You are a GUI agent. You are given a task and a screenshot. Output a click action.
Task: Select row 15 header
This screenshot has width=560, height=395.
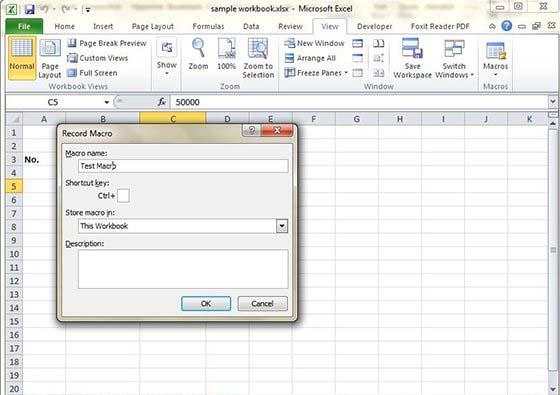click(x=14, y=321)
